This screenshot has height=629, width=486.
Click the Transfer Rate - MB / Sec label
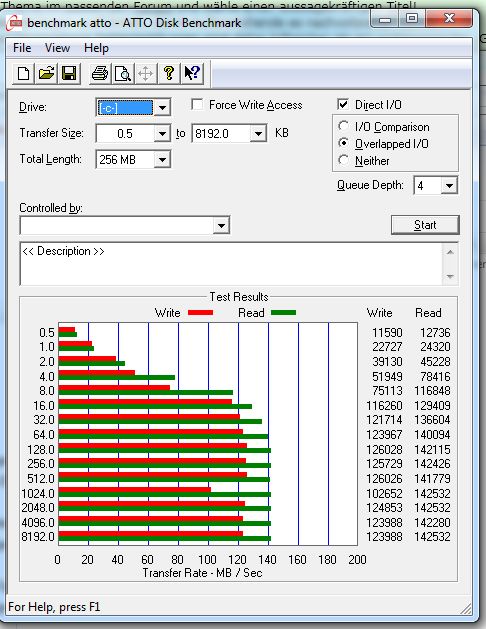coord(202,573)
